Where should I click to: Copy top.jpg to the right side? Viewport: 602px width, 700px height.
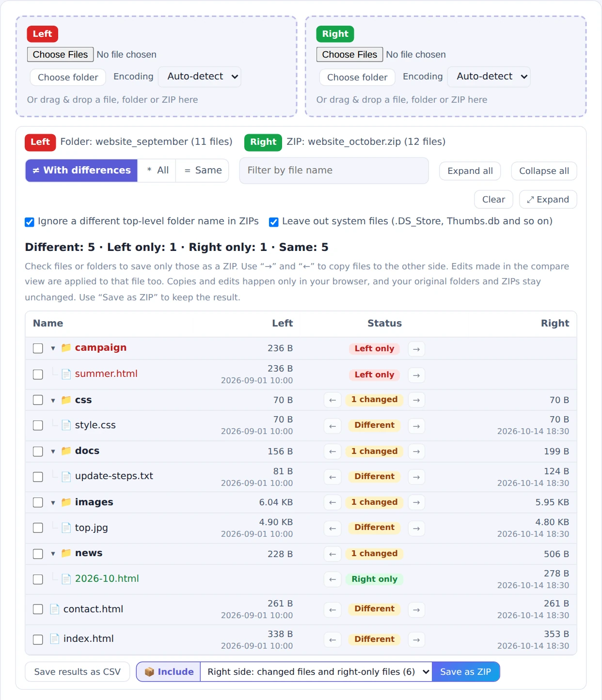click(416, 528)
